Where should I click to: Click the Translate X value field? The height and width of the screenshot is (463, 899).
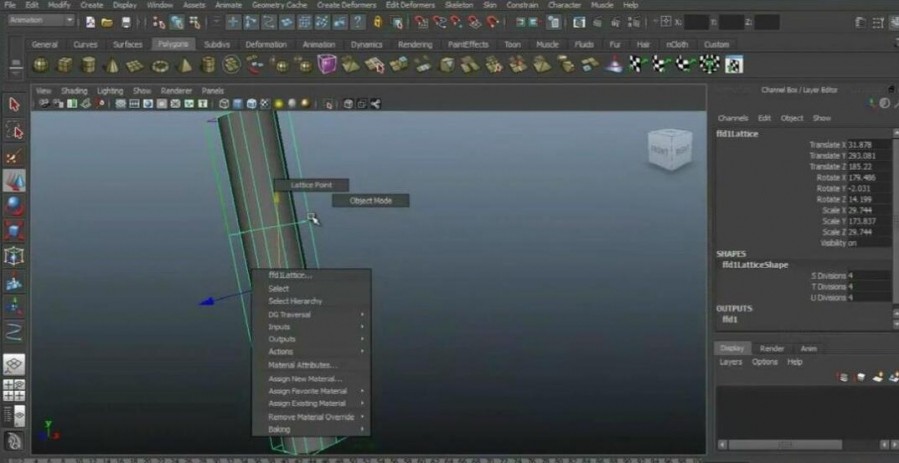coord(869,145)
